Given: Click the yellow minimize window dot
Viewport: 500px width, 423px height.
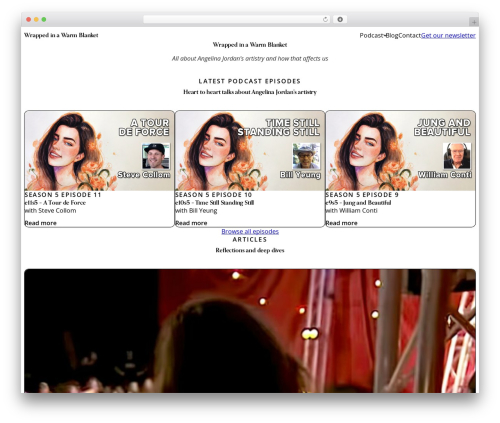Looking at the screenshot, I should pyautogui.click(x=36, y=20).
